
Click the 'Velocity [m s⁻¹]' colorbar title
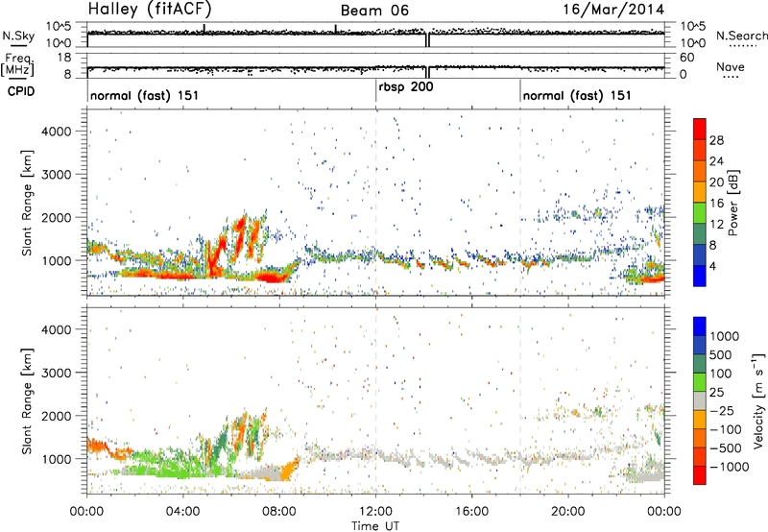(758, 401)
